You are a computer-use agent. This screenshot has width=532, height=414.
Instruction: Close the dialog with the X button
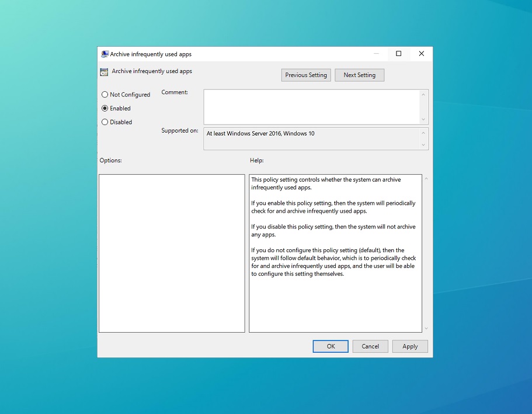click(x=421, y=54)
